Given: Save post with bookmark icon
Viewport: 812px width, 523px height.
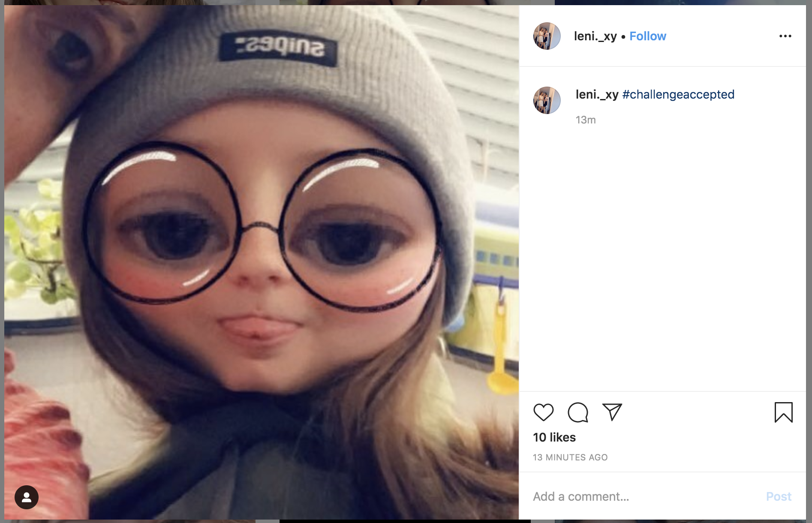Looking at the screenshot, I should point(783,412).
